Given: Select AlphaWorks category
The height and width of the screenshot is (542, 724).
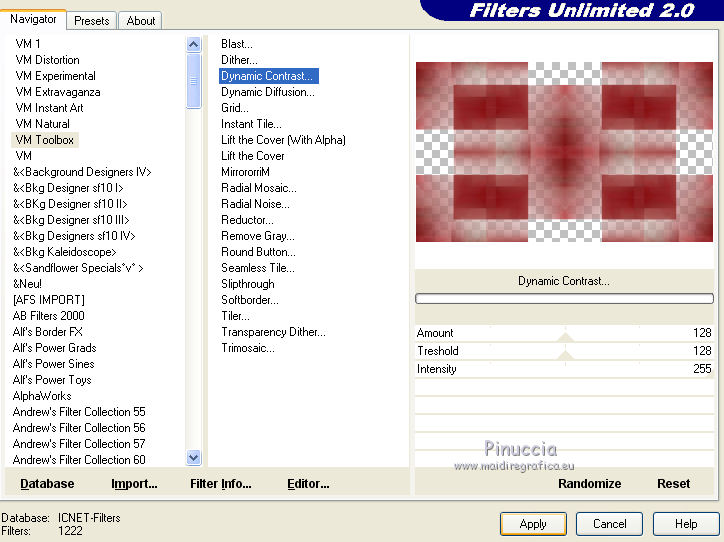Looking at the screenshot, I should [42, 396].
